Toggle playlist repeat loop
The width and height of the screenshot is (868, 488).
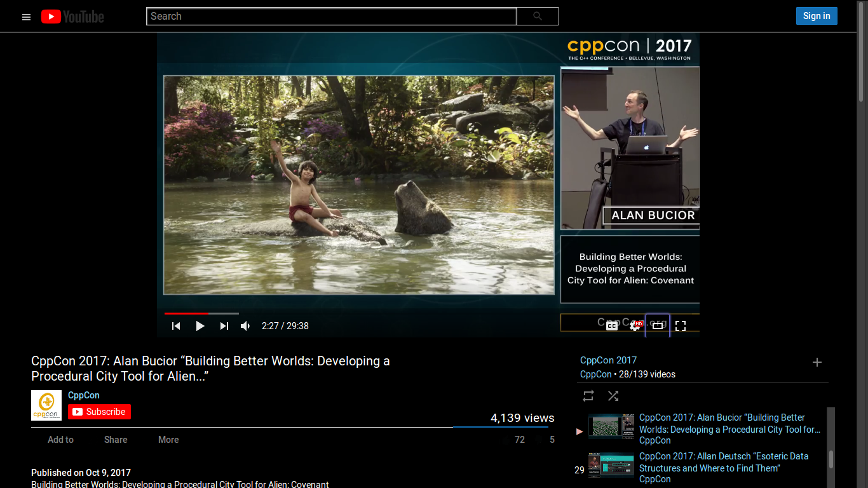pyautogui.click(x=588, y=396)
